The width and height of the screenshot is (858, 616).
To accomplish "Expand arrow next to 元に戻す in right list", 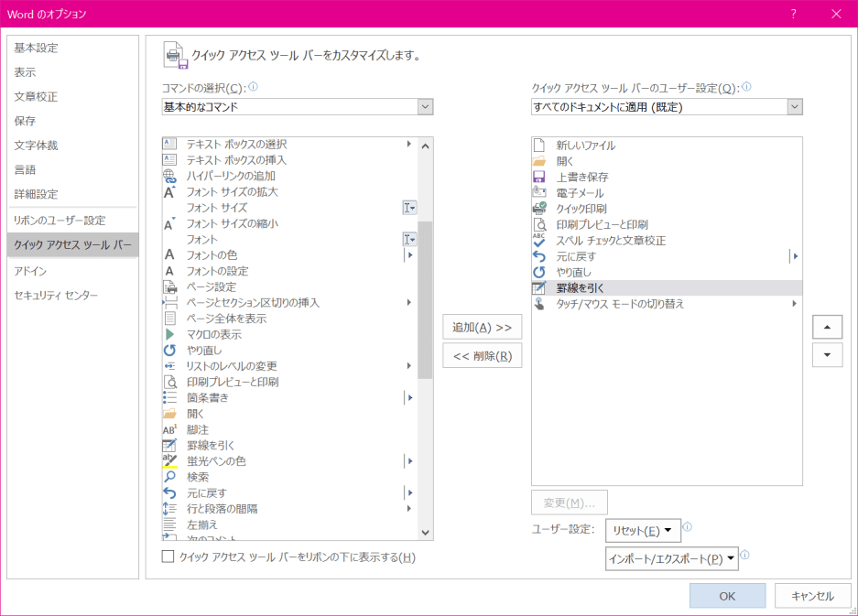I will 794,256.
